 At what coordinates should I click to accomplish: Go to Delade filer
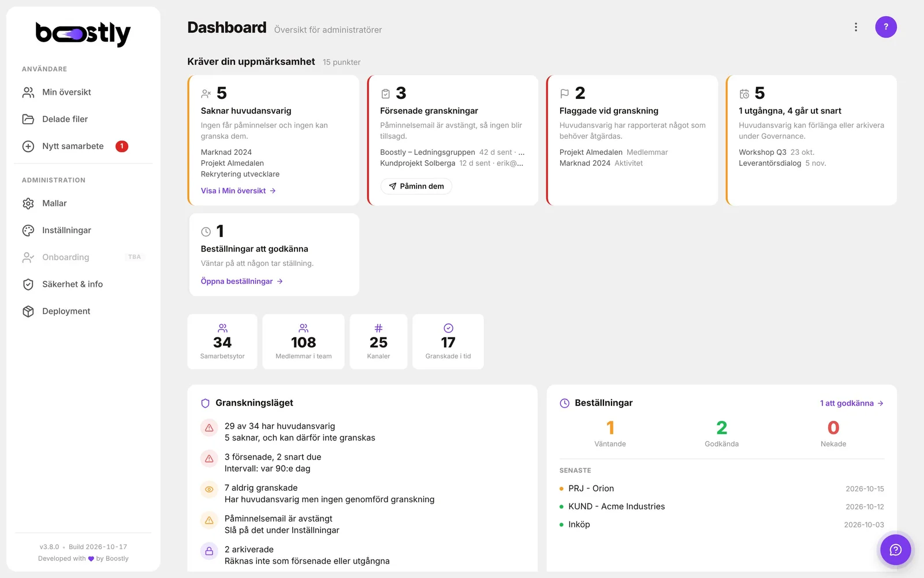tap(83, 119)
